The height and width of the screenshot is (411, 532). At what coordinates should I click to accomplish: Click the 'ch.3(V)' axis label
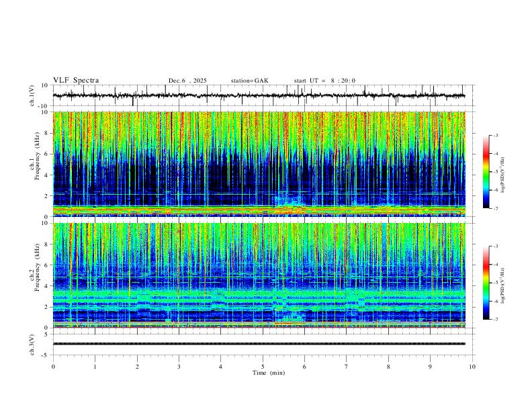tap(32, 345)
